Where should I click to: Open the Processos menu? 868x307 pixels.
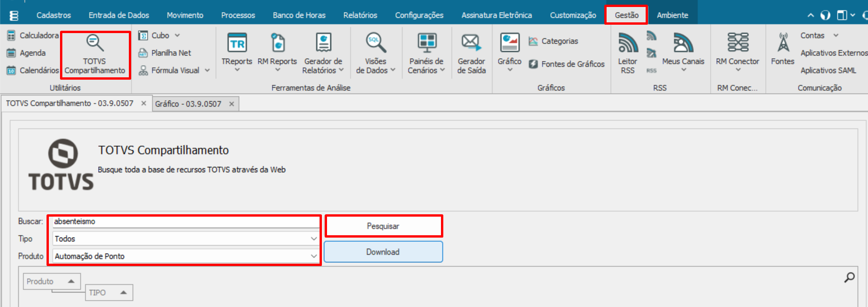coord(238,15)
